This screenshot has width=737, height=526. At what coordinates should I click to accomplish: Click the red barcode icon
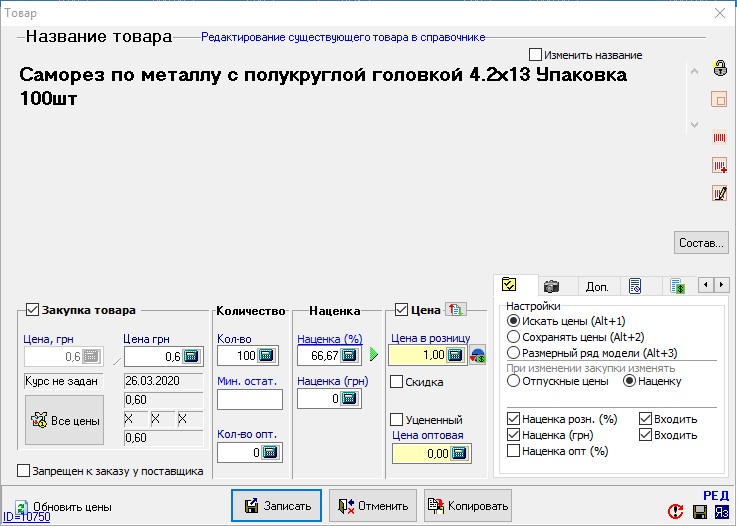click(718, 136)
